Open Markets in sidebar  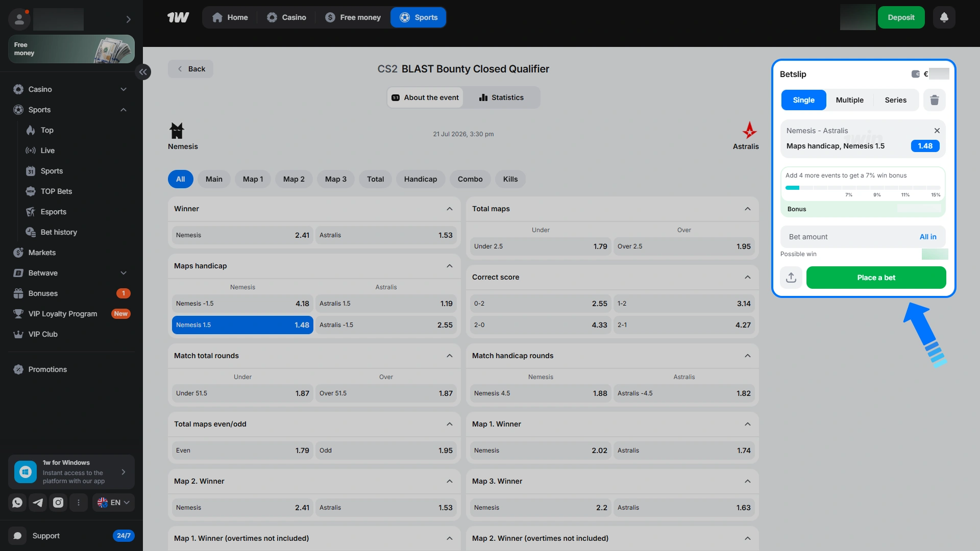[42, 253]
